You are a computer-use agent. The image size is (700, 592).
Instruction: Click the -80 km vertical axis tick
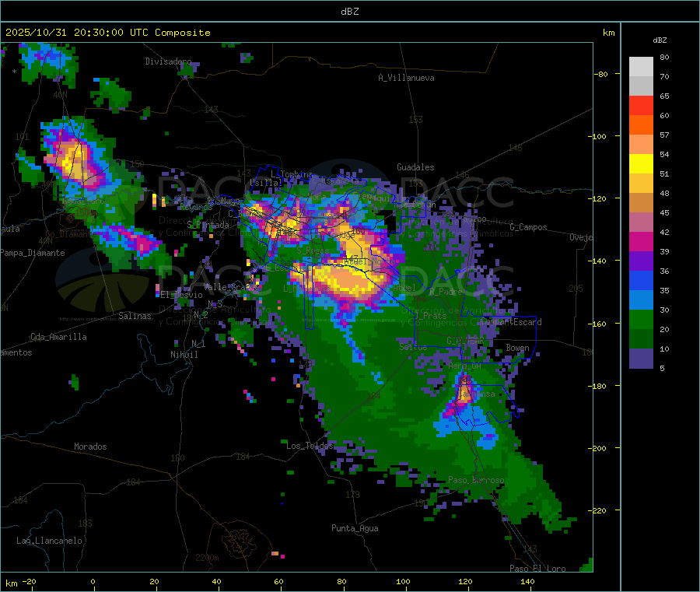pos(601,74)
